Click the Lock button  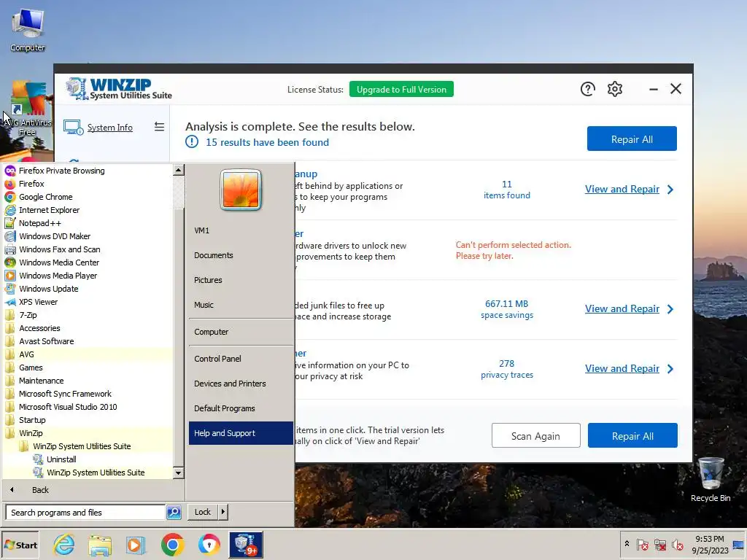pos(203,512)
